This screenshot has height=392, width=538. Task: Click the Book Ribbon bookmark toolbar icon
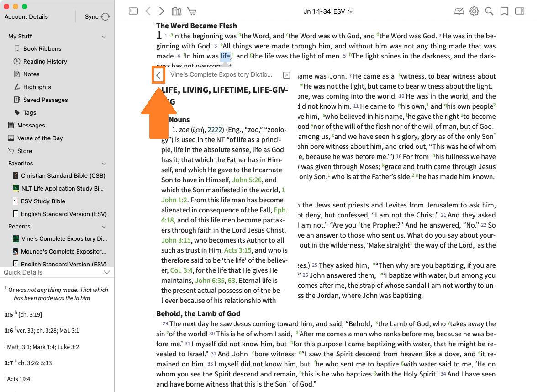pyautogui.click(x=504, y=11)
